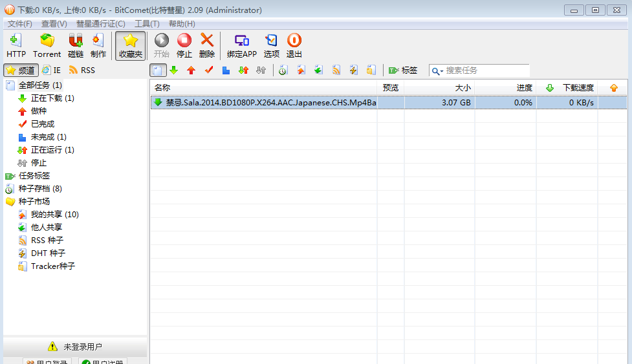Select 做种 seeding in sidebar
This screenshot has width=632, height=364.
(39, 111)
